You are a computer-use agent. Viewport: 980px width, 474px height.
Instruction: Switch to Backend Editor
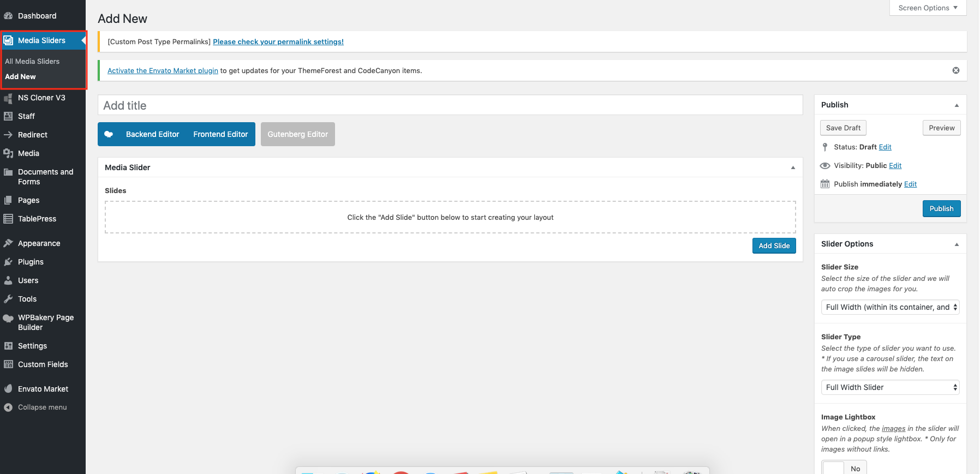pos(153,134)
